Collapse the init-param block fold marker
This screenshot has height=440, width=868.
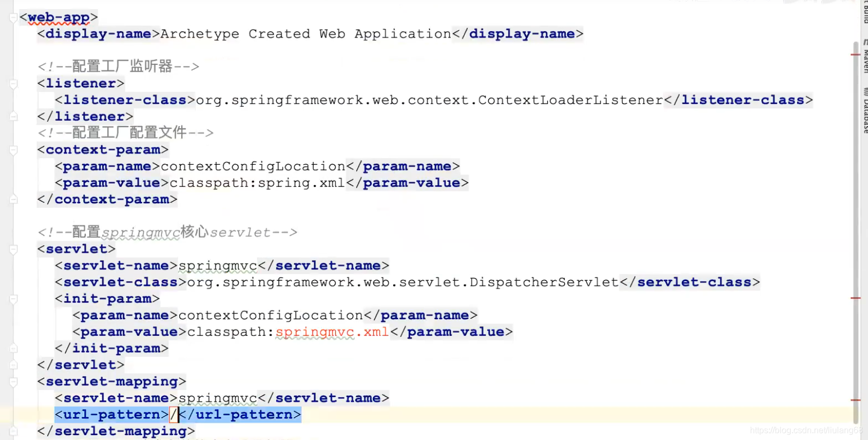[13, 299]
